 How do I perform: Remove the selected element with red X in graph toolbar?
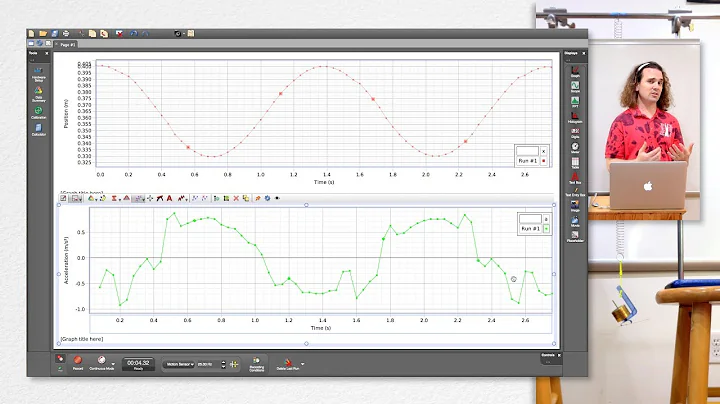(236, 198)
